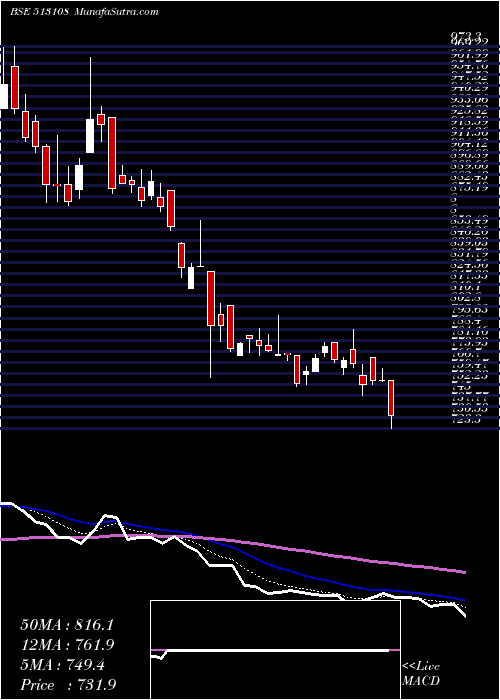Select the Price : 731.9 readout
The width and height of the screenshot is (500, 700).
click(x=67, y=685)
